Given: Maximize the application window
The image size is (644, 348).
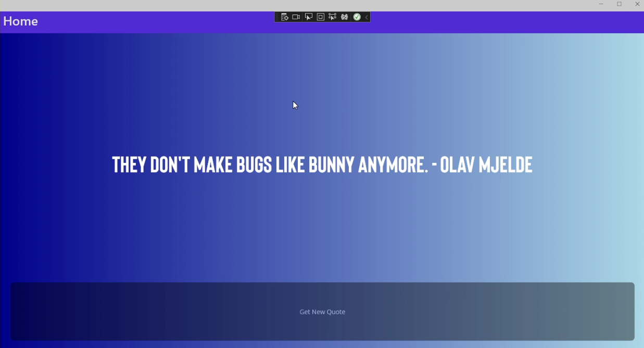Looking at the screenshot, I should (x=619, y=4).
